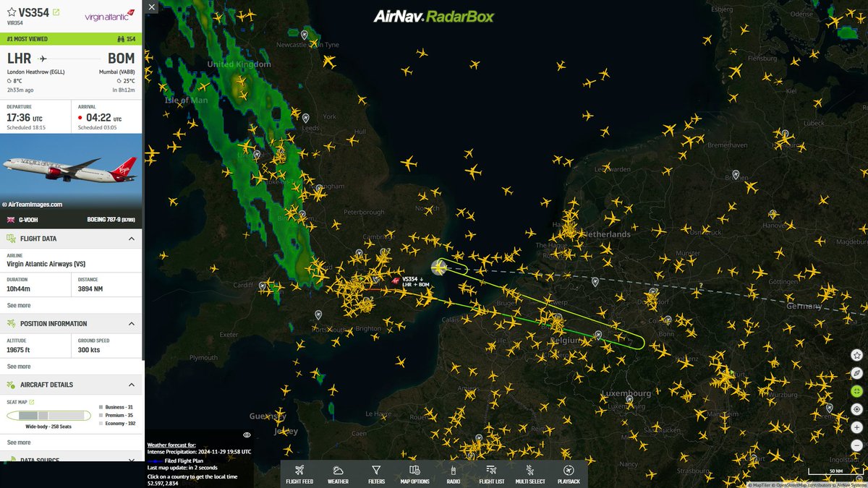Click See more under Position Information
This screenshot has height=488, width=868.
tap(19, 367)
